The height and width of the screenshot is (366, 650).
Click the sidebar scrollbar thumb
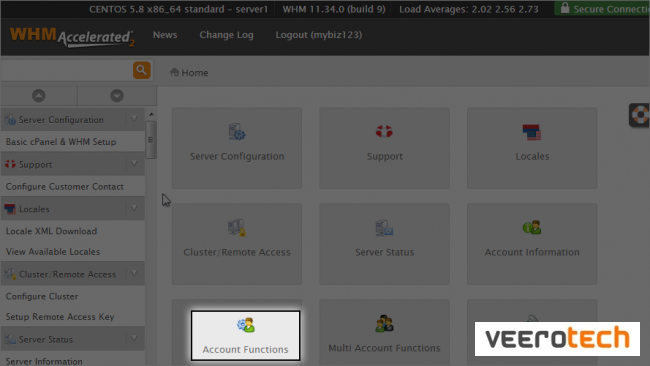tap(151, 140)
